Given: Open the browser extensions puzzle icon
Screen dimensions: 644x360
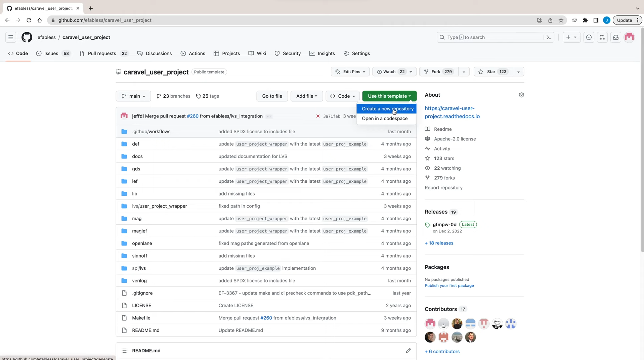Looking at the screenshot, I should 585,20.
